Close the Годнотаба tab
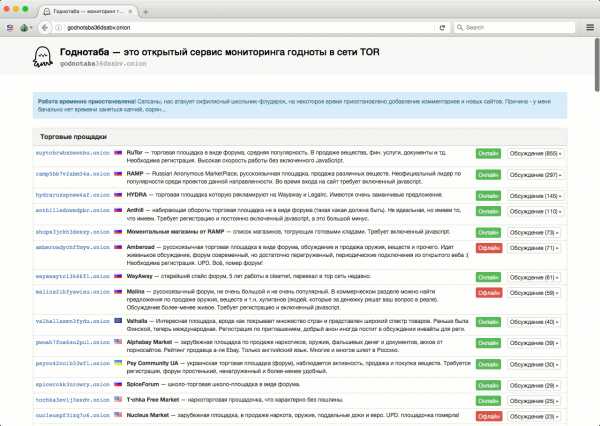 tap(130, 9)
